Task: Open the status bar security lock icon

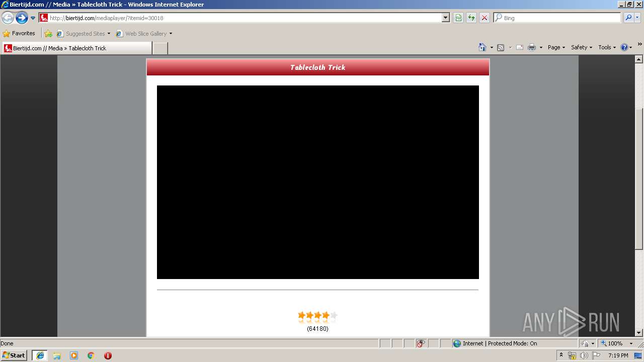Action: 585,343
